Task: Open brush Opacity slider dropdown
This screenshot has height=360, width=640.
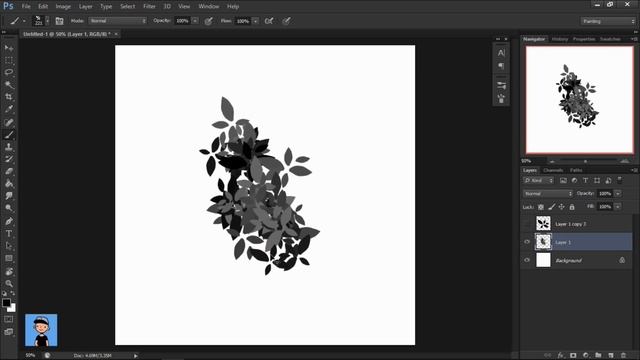Action: 195,21
